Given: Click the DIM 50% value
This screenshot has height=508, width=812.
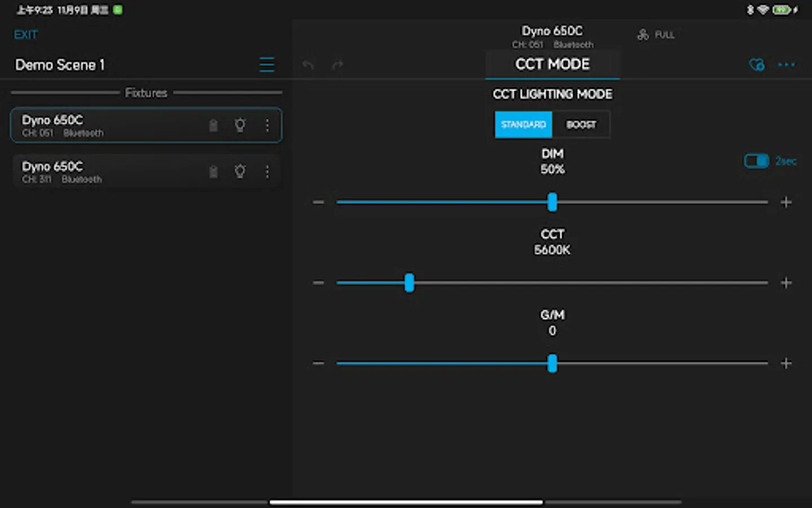Looking at the screenshot, I should [552, 169].
